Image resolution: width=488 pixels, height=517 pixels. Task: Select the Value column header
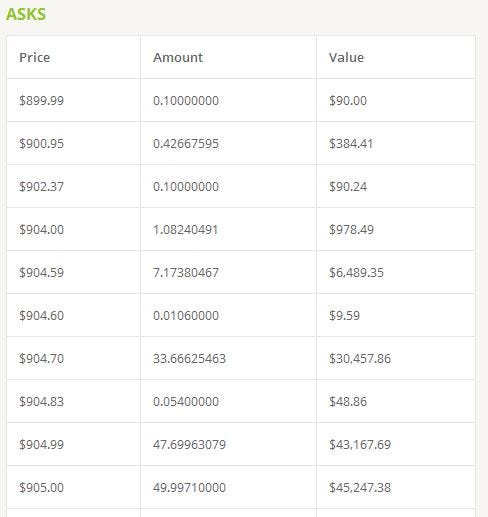point(346,57)
